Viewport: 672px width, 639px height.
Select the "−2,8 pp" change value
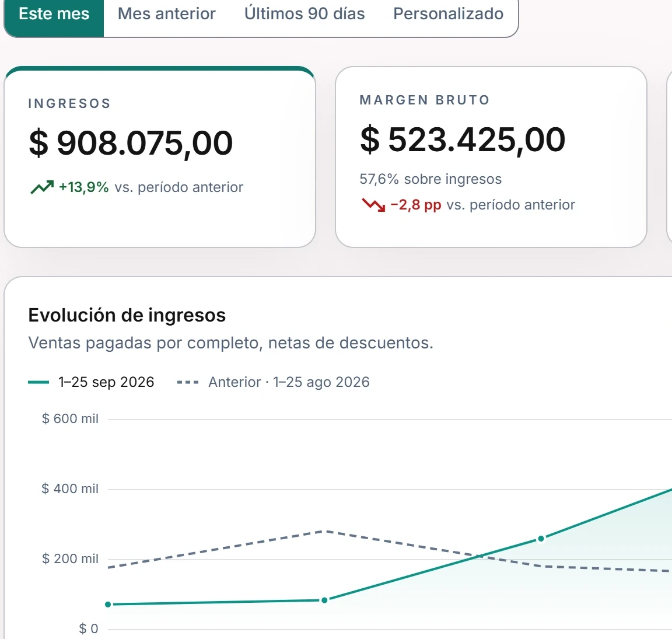(x=416, y=205)
